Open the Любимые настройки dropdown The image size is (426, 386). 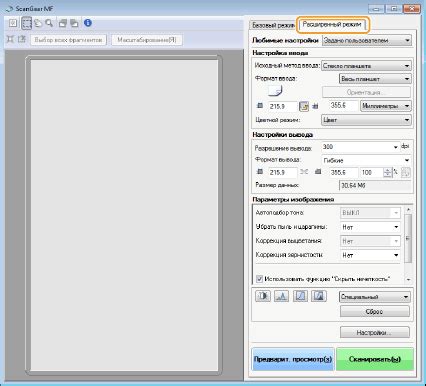(x=367, y=40)
